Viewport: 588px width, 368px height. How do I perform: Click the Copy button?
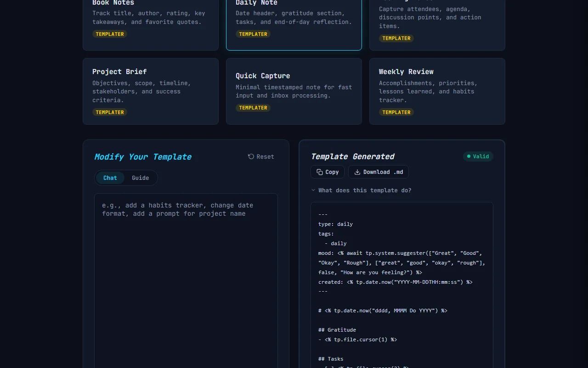[x=327, y=172]
